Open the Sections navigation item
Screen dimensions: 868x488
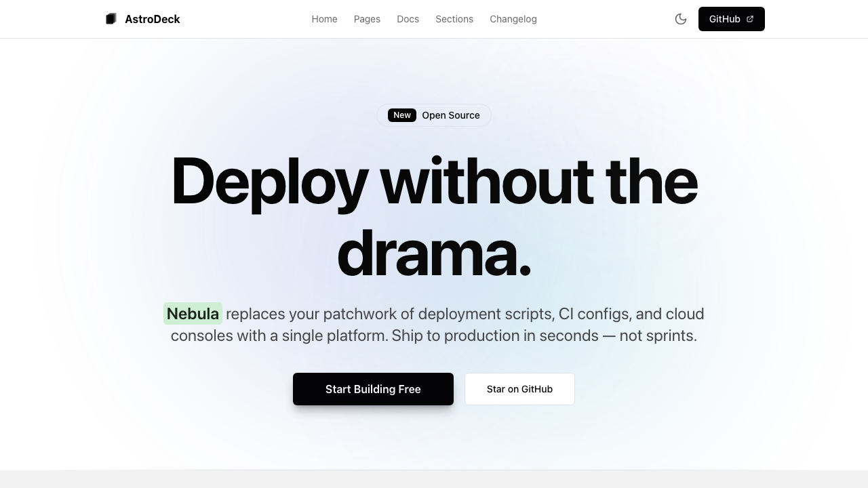[x=454, y=19]
